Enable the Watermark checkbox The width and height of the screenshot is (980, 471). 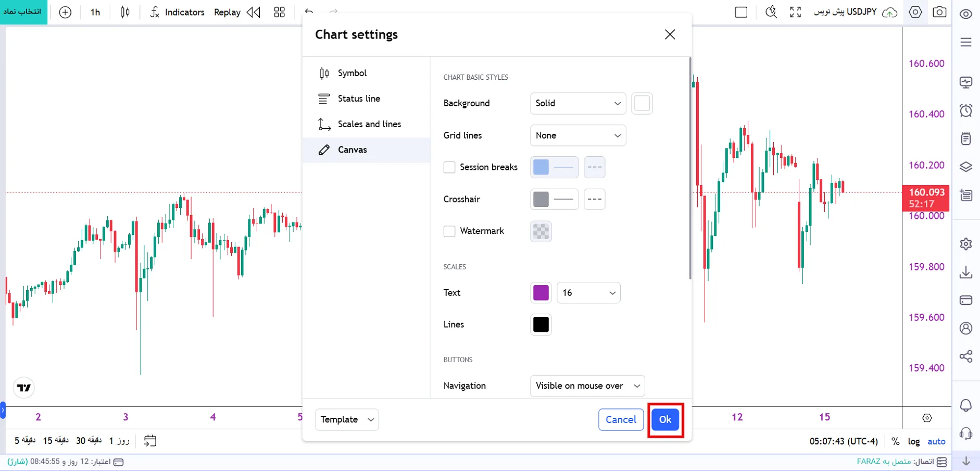point(449,231)
